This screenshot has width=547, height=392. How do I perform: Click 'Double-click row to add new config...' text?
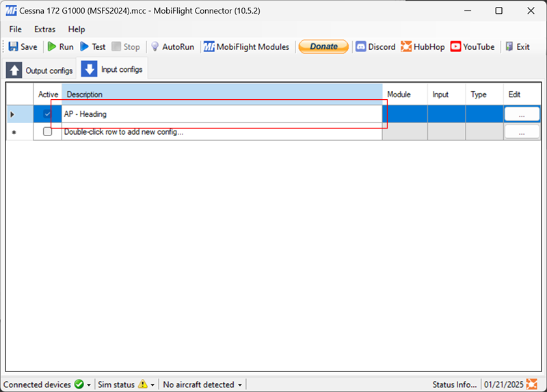coord(124,132)
